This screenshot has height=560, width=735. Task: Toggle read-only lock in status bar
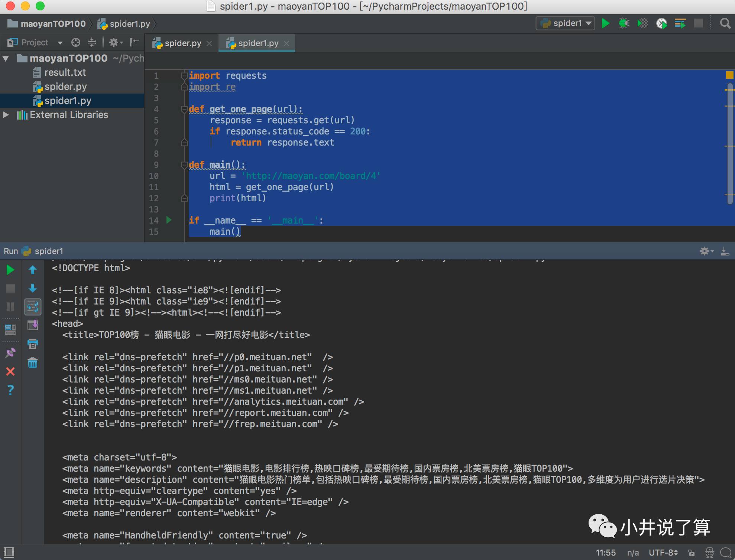click(x=691, y=553)
